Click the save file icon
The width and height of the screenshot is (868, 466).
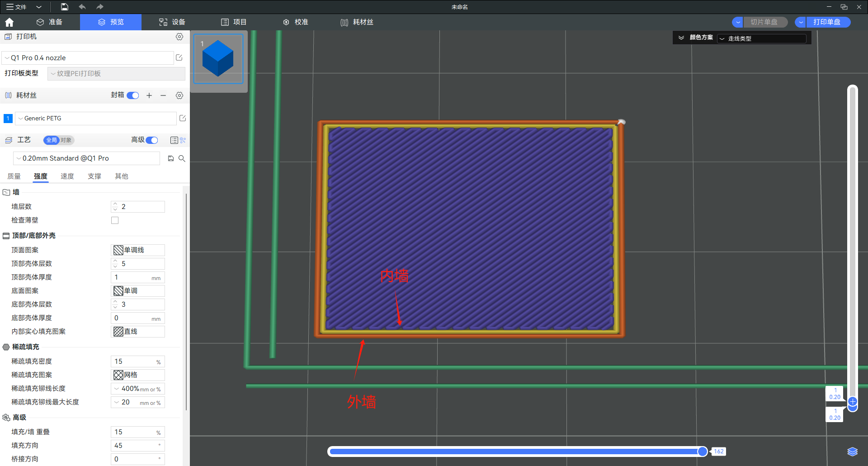65,7
